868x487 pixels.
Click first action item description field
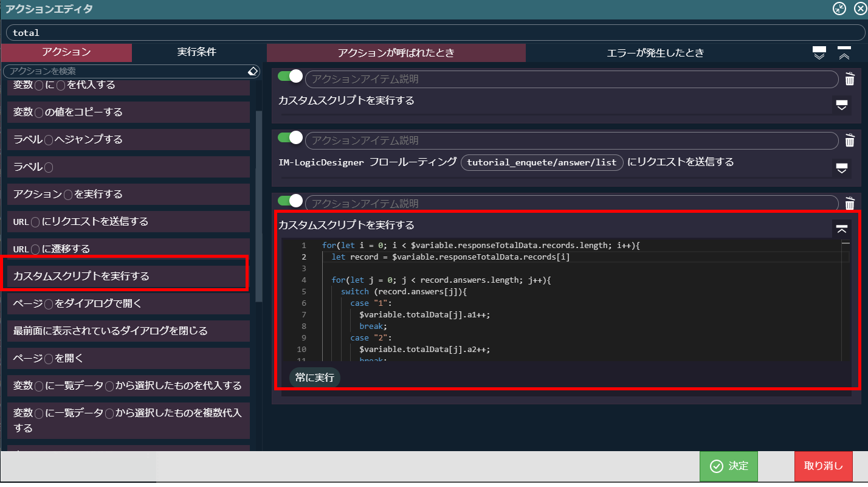571,79
